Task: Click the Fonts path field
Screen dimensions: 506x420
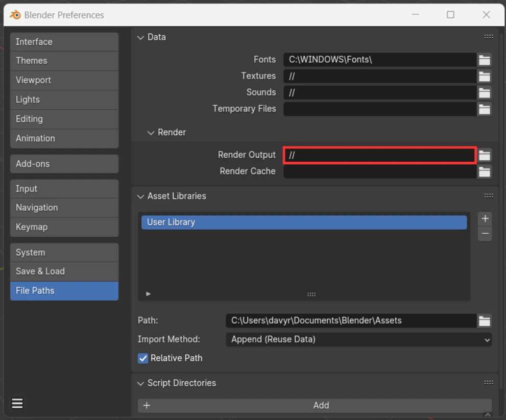Action: 380,60
